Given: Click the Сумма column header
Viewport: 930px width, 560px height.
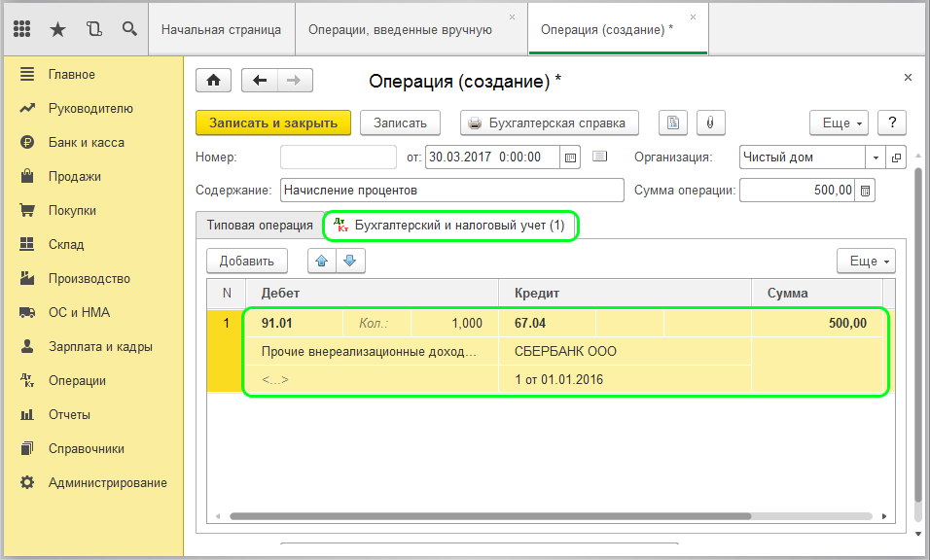Looking at the screenshot, I should pyautogui.click(x=817, y=293).
